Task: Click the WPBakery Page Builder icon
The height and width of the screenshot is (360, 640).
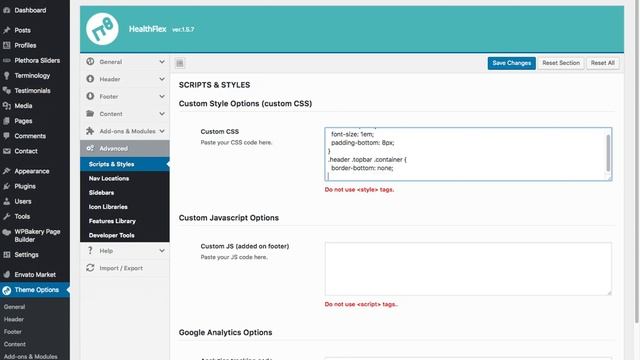Action: [7, 232]
